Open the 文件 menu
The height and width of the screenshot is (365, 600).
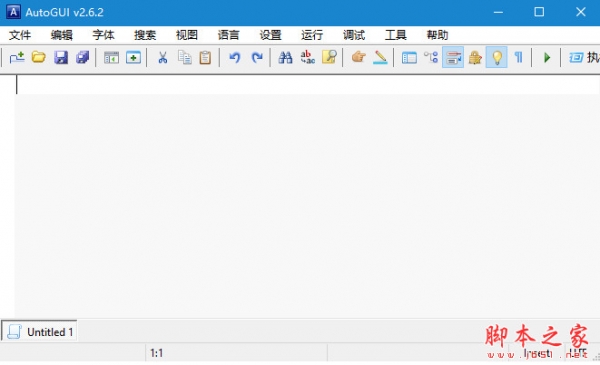tap(20, 35)
